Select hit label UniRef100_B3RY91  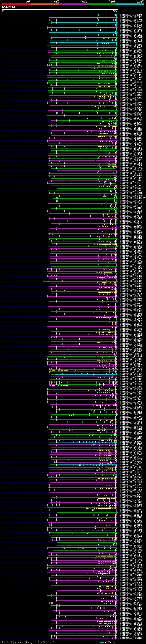tap(131, 608)
